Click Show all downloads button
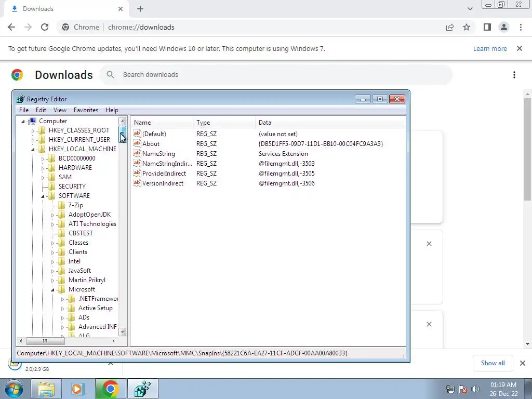This screenshot has height=399, width=532. pos(493,363)
